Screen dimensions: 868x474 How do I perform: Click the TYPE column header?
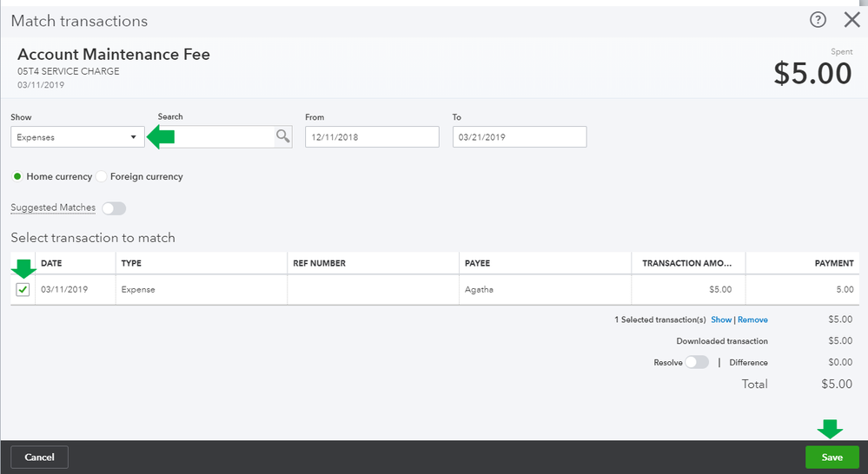(x=131, y=263)
